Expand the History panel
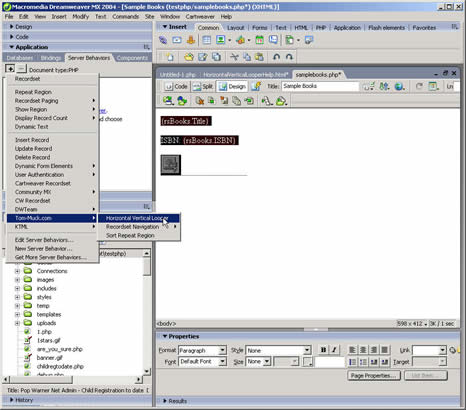 [x=12, y=400]
